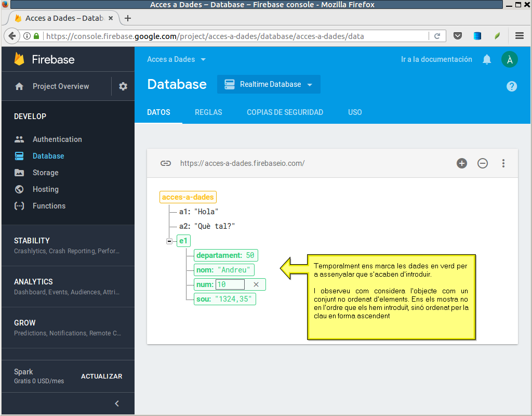Click the a1 "Hola" entry

click(199, 212)
